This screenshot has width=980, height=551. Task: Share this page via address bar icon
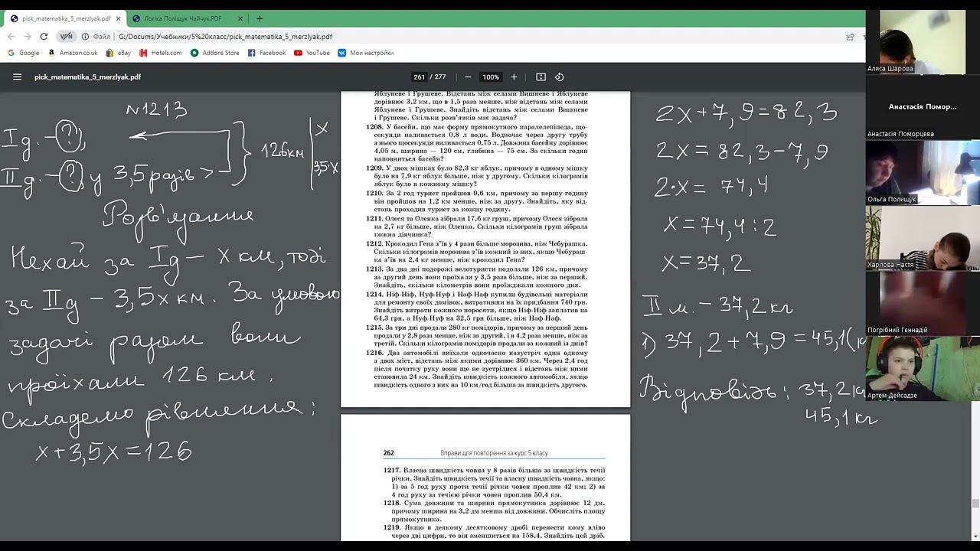click(x=850, y=36)
